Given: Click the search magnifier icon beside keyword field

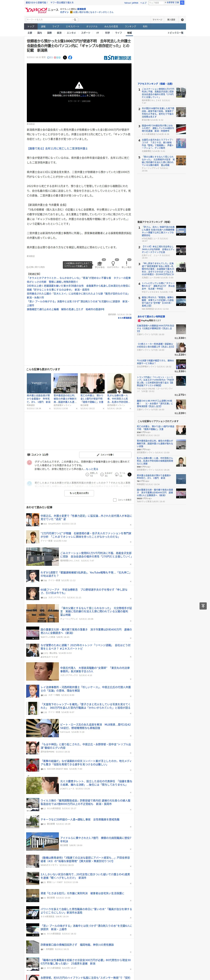Looking at the screenshot, I should (75, 20).
